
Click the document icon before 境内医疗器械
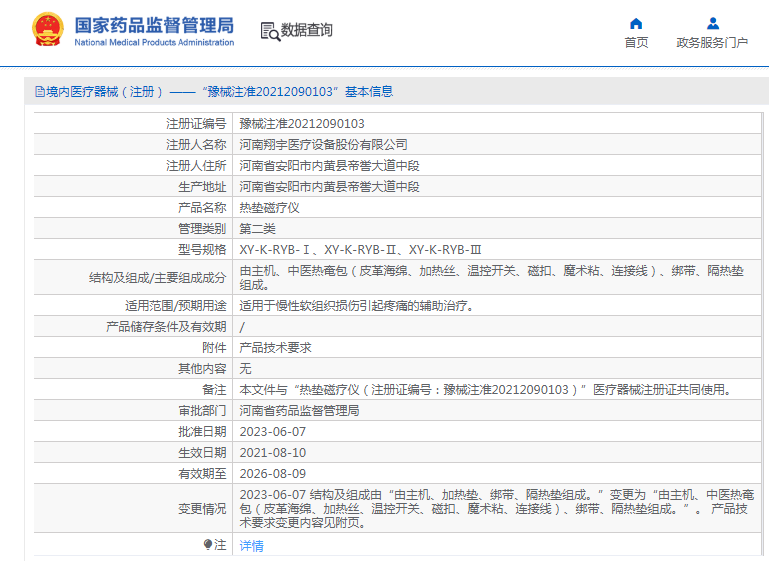pos(40,92)
